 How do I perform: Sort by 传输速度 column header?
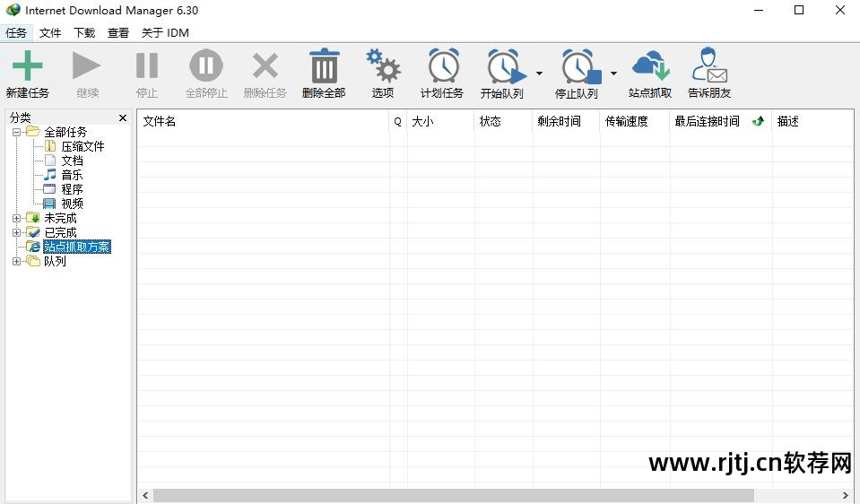(x=635, y=121)
